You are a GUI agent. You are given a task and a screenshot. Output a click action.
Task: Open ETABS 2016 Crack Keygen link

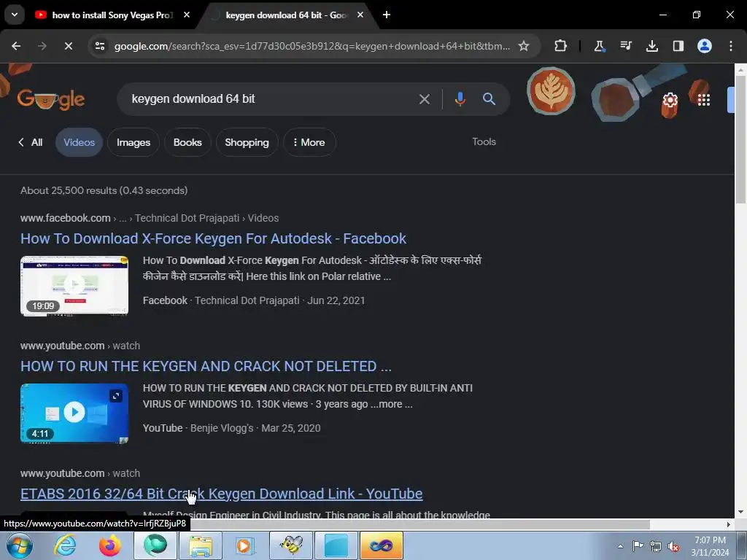pyautogui.click(x=222, y=494)
